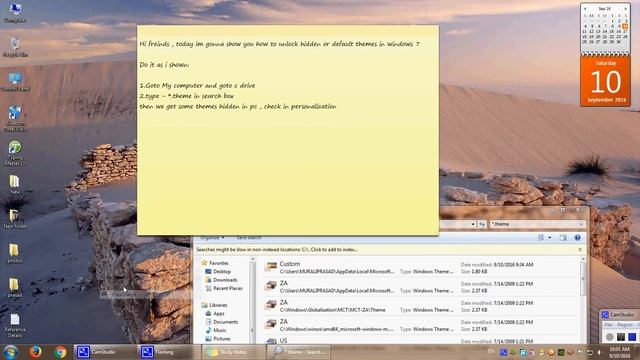Open prasad folder on desktop
This screenshot has height=360, width=640.
15,287
